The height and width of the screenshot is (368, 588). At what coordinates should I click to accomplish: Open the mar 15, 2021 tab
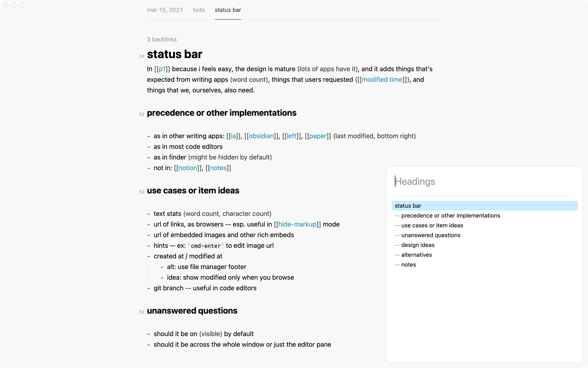tap(165, 10)
